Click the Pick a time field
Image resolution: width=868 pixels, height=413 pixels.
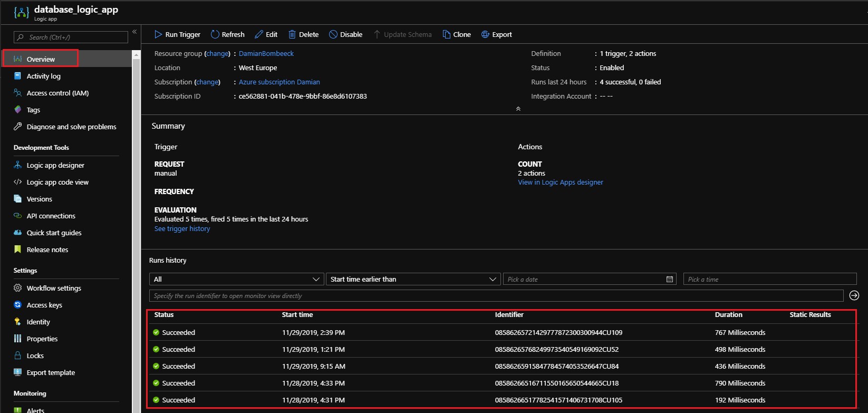(770, 279)
